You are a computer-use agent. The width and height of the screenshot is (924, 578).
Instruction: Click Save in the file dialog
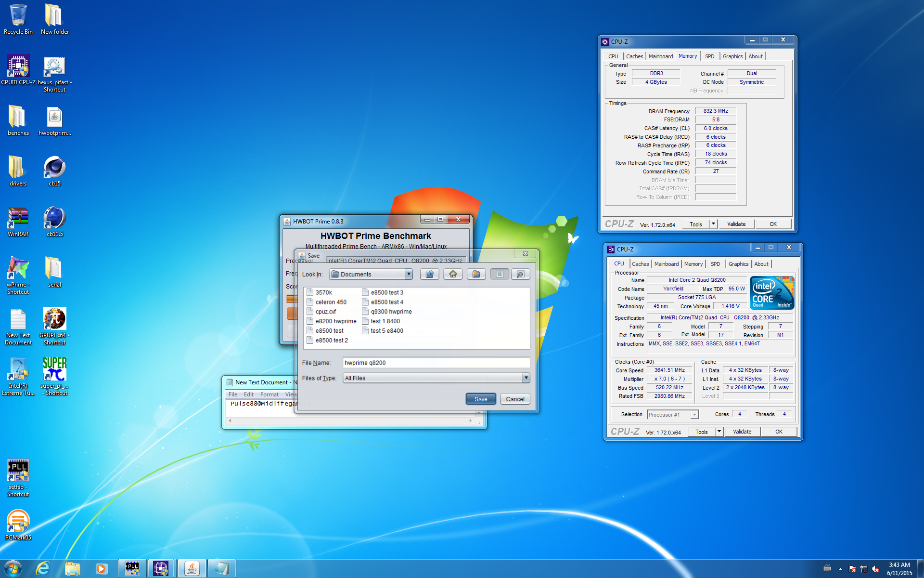(481, 399)
